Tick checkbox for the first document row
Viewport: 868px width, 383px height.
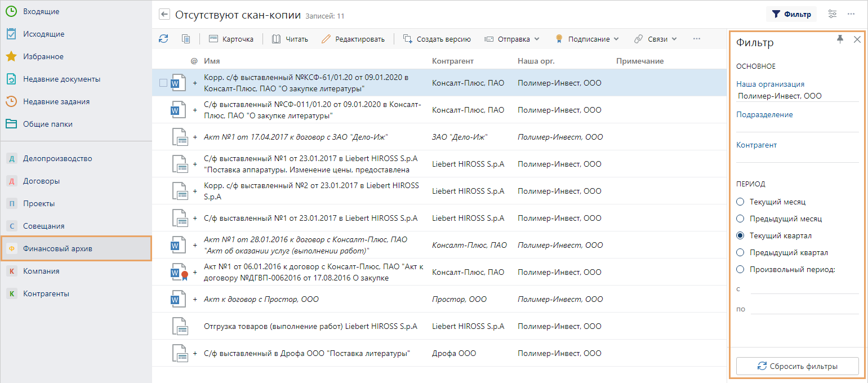(163, 83)
